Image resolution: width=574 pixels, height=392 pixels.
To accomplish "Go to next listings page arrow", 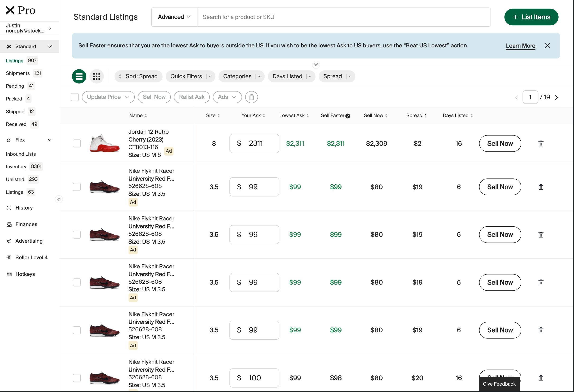I will 556,97.
